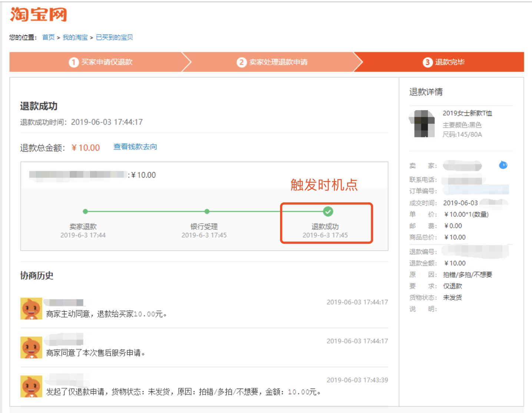Viewport: 532px width, 413px height.
Task: Click unit price ￥10.00*1(数量)
Action: pos(466,214)
